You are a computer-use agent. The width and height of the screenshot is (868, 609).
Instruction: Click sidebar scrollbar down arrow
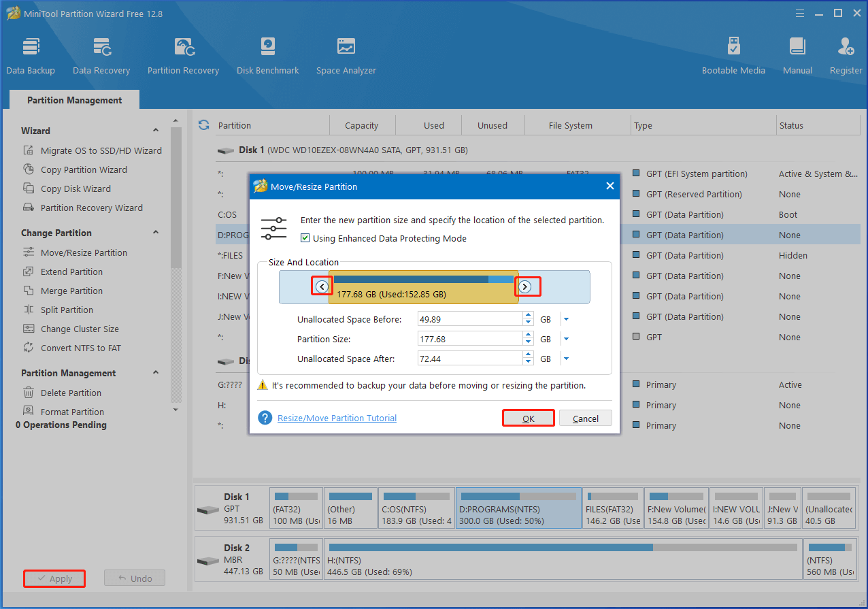(176, 409)
